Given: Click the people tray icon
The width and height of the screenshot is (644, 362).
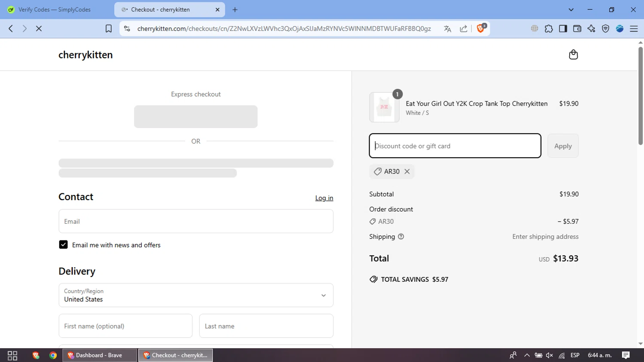Looking at the screenshot, I should point(513,355).
